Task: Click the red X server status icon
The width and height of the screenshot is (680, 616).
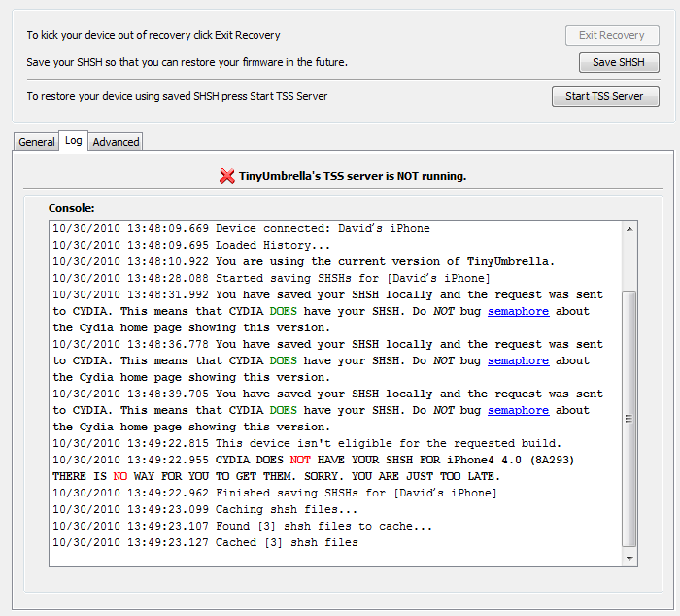Action: point(226,176)
